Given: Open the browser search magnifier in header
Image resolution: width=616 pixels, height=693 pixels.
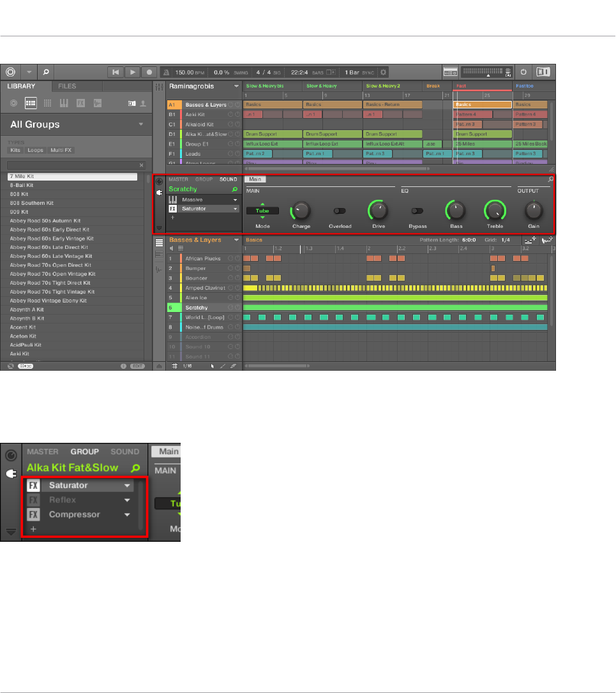Looking at the screenshot, I should tap(47, 73).
